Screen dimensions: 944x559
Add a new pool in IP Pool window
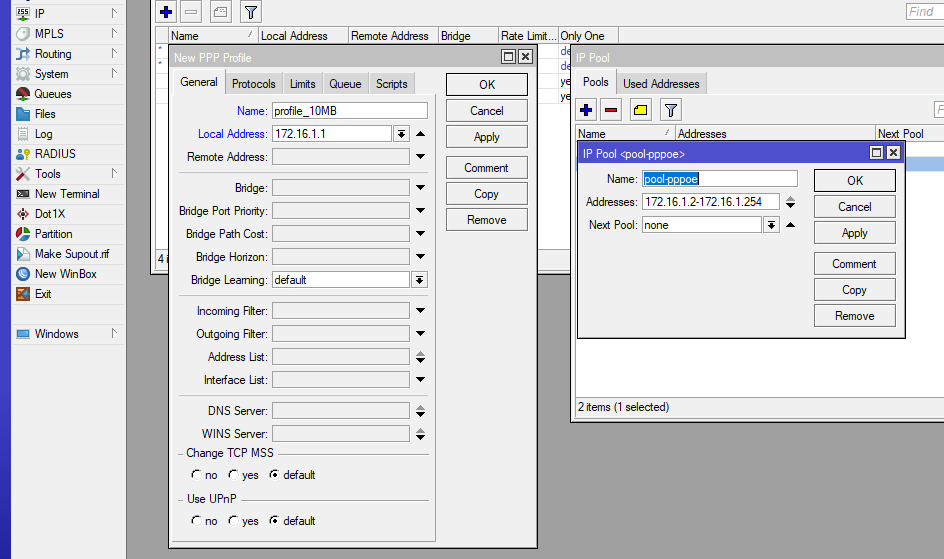[x=586, y=110]
